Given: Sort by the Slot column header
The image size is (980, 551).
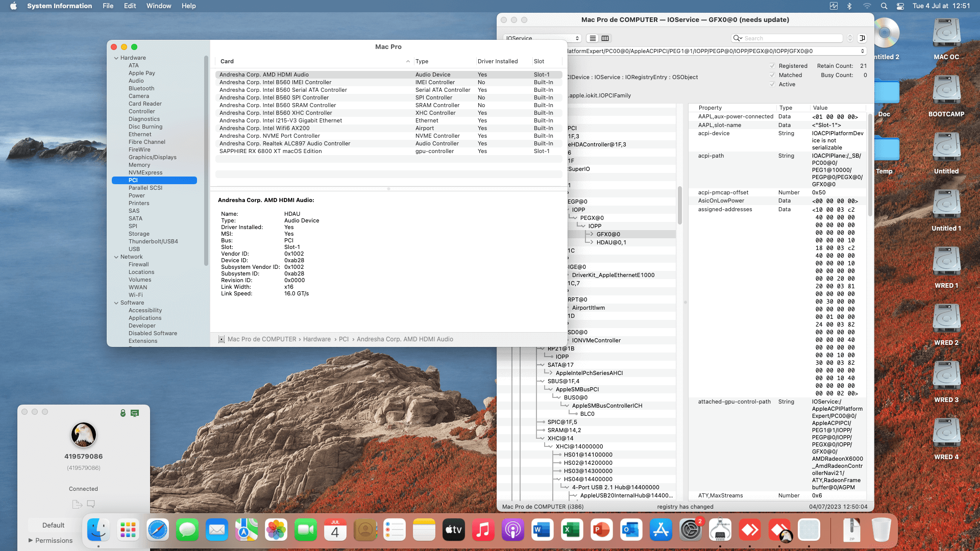Looking at the screenshot, I should pyautogui.click(x=547, y=61).
